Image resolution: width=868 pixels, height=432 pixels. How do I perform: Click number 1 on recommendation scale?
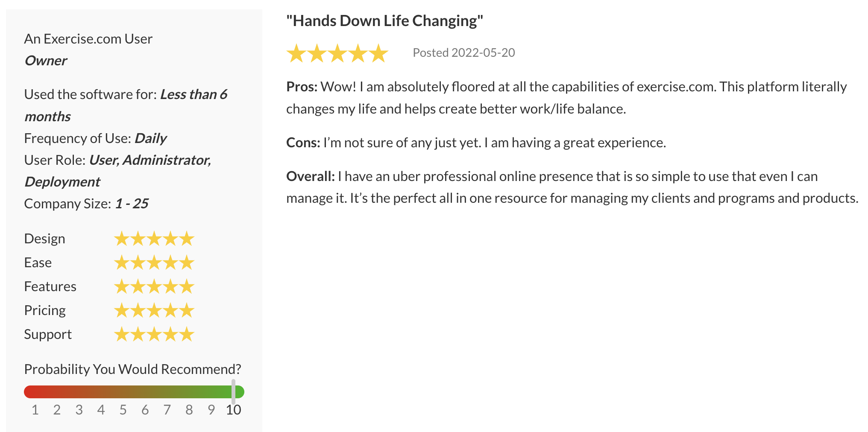(35, 410)
